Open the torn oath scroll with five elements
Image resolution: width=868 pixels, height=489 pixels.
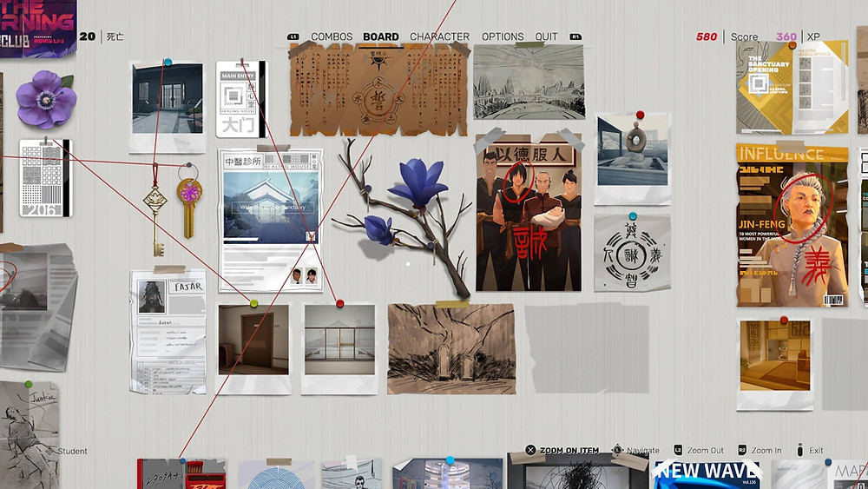[x=378, y=90]
